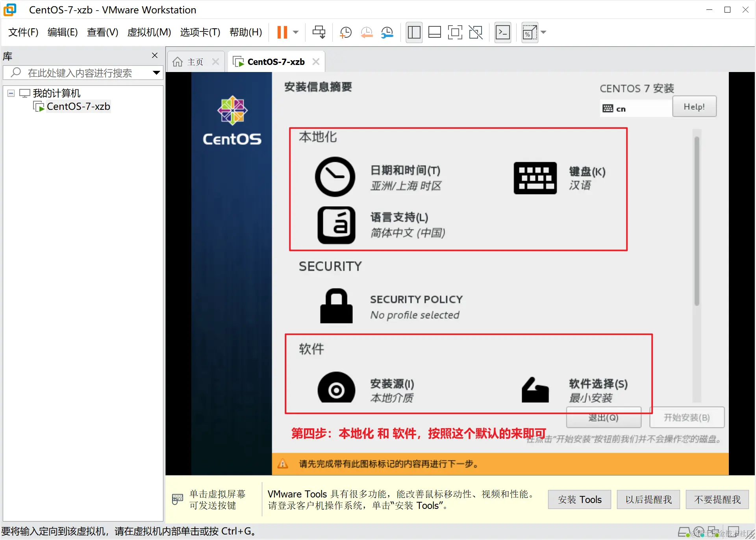Image resolution: width=756 pixels, height=540 pixels.
Task: Switch to the 主页 tab
Action: (195, 62)
